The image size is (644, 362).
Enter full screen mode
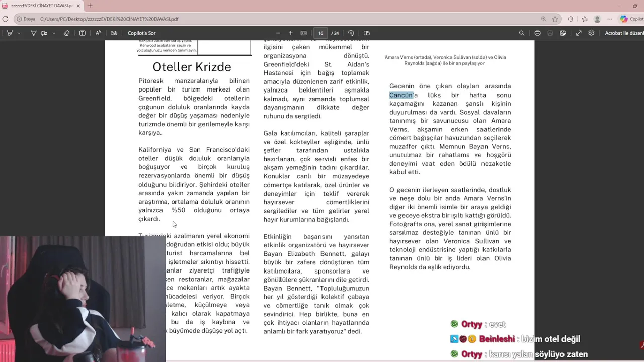pyautogui.click(x=579, y=33)
